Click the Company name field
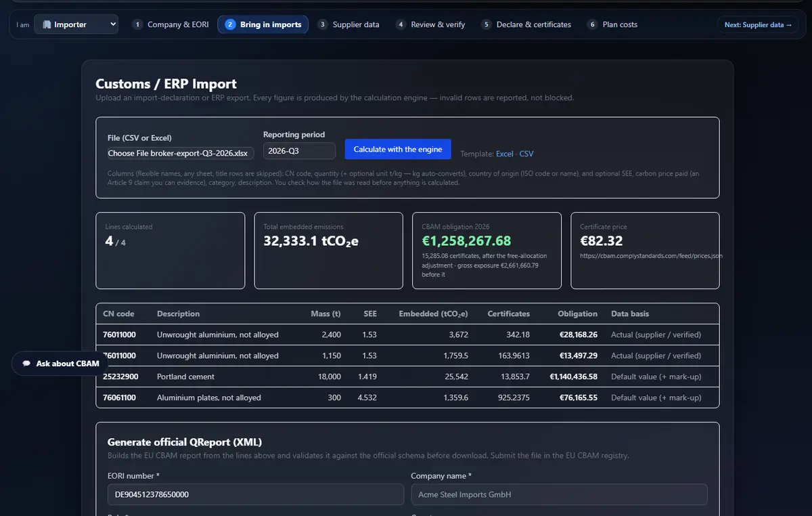Viewport: 812px width, 516px height. tap(559, 494)
